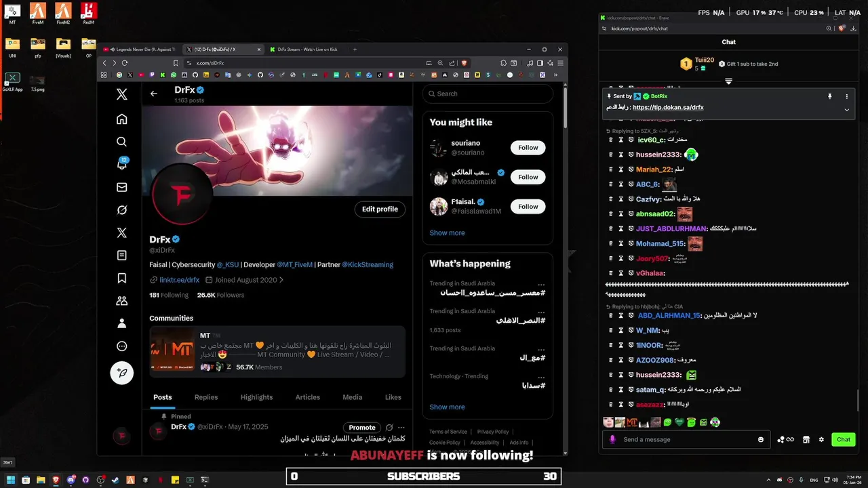Open Explore search icon in X sidebar
Viewport: 868px width, 488px height.
point(122,142)
